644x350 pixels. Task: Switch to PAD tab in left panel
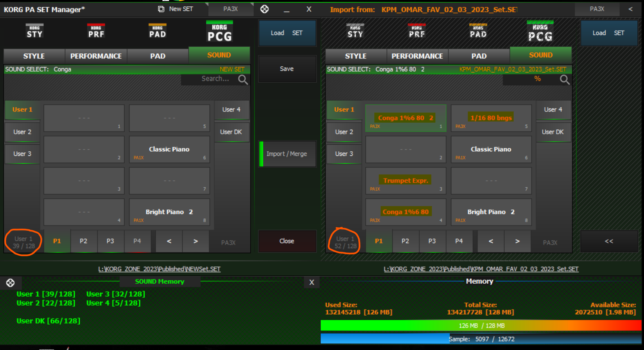(158, 56)
